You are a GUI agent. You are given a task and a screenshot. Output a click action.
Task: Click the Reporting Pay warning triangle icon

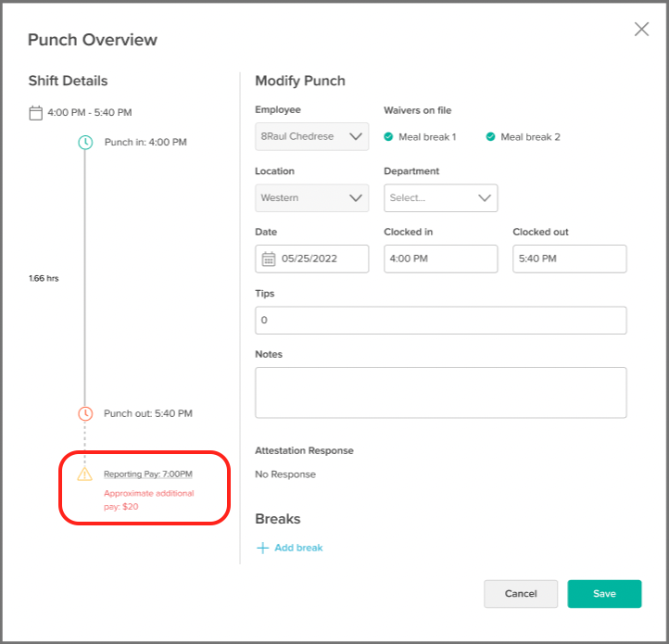click(x=84, y=474)
